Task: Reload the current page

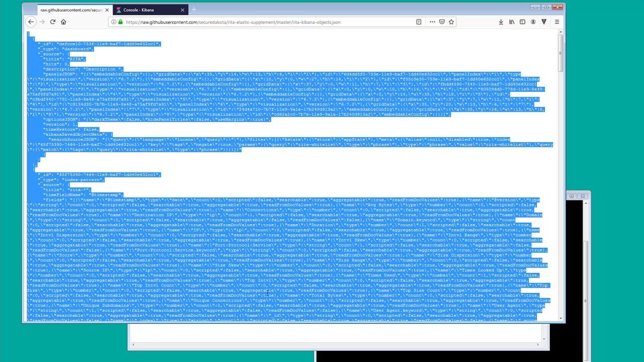Action: click(52, 22)
